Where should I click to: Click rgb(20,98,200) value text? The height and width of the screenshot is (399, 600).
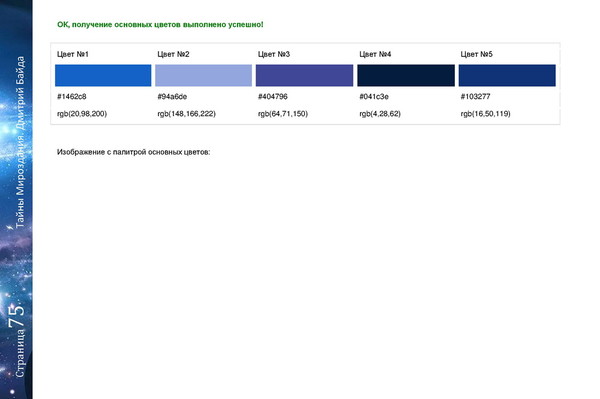82,114
